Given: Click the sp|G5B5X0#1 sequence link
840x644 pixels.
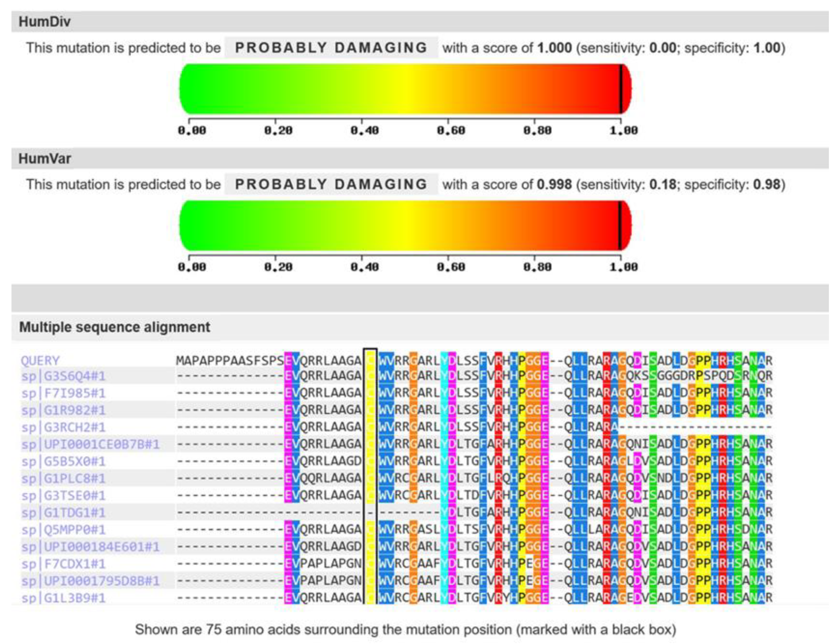Looking at the screenshot, I should click(63, 461).
